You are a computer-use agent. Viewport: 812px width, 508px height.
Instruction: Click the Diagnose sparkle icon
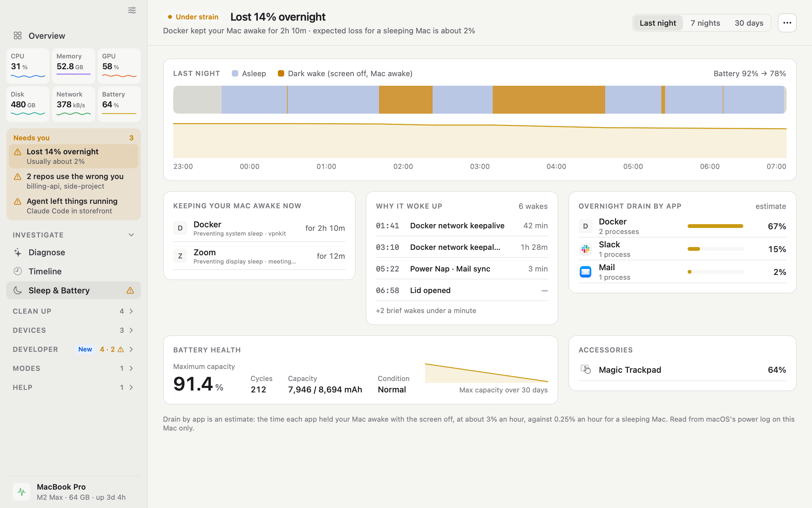[17, 252]
